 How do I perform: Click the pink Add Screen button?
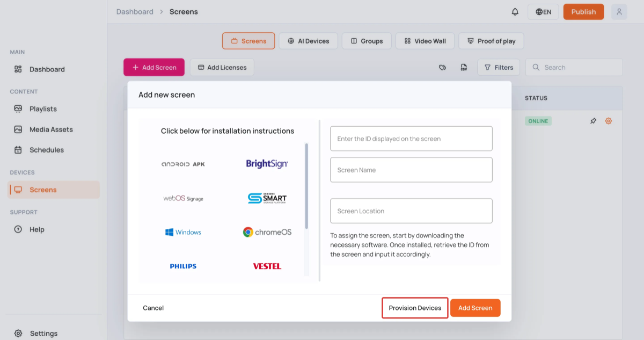[x=154, y=68]
